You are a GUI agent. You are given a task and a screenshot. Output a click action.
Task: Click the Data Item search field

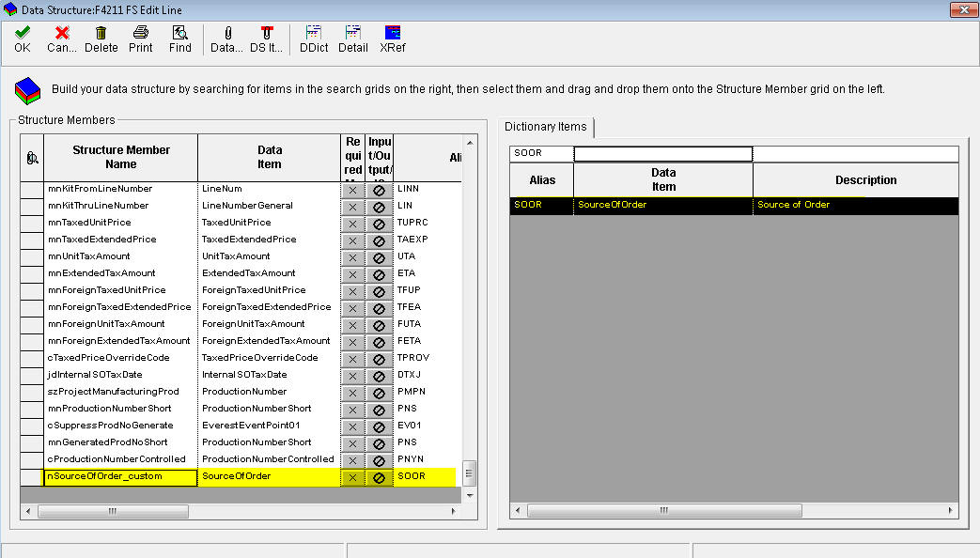point(663,154)
